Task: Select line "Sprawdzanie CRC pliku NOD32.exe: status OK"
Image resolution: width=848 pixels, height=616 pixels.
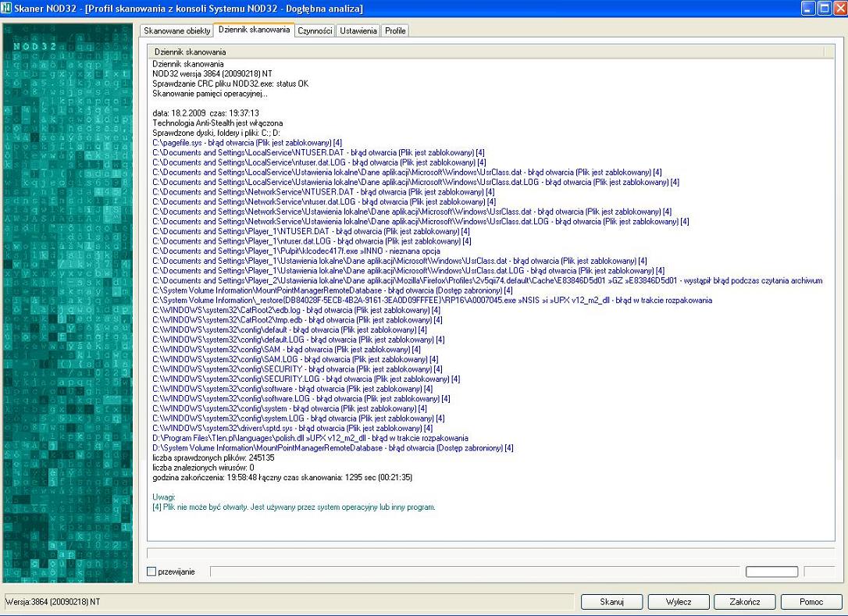Action: click(230, 84)
